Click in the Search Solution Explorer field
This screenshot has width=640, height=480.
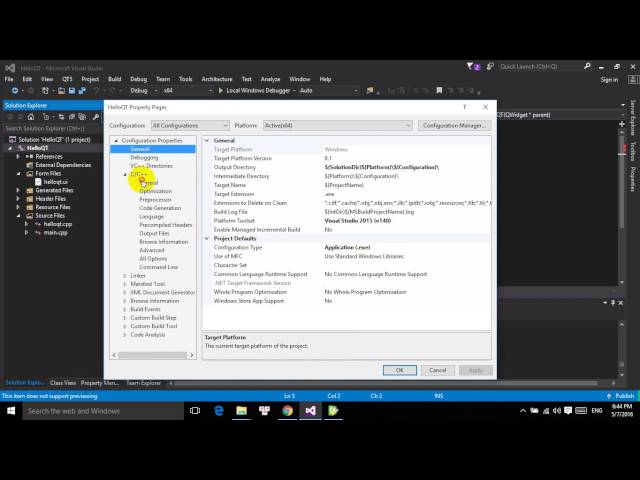click(52, 128)
